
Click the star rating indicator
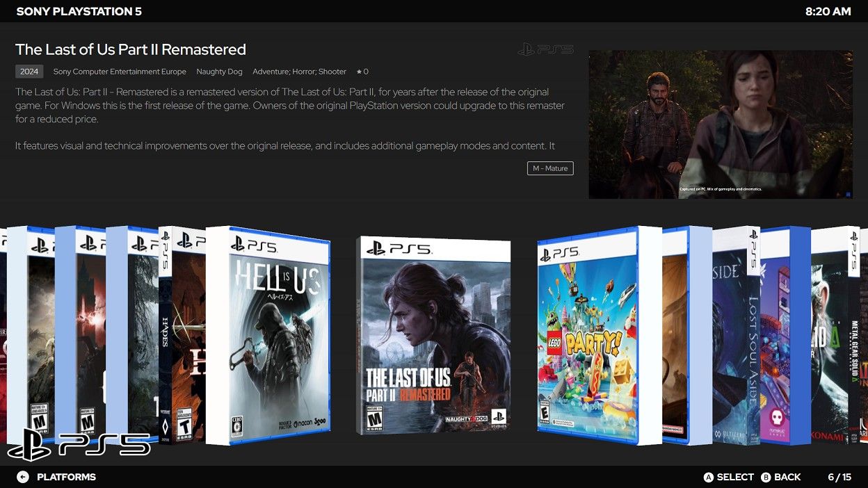[362, 72]
